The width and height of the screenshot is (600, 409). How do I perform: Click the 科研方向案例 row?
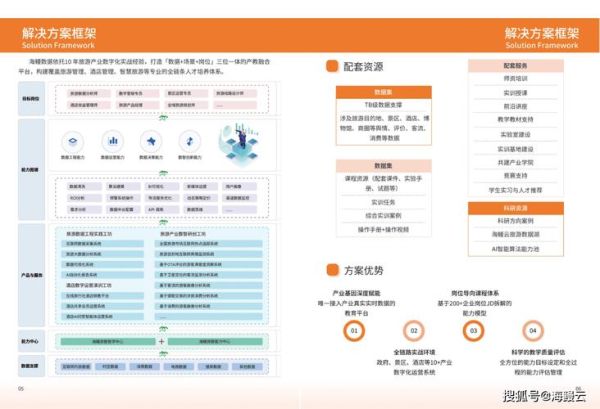pos(515,221)
